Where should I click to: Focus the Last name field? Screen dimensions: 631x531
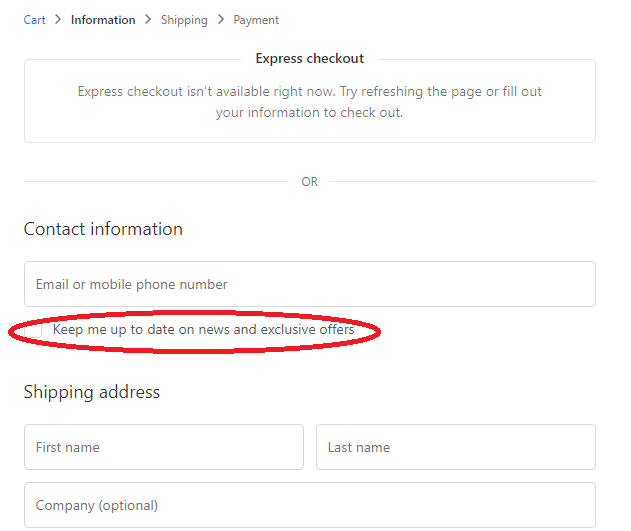click(456, 447)
